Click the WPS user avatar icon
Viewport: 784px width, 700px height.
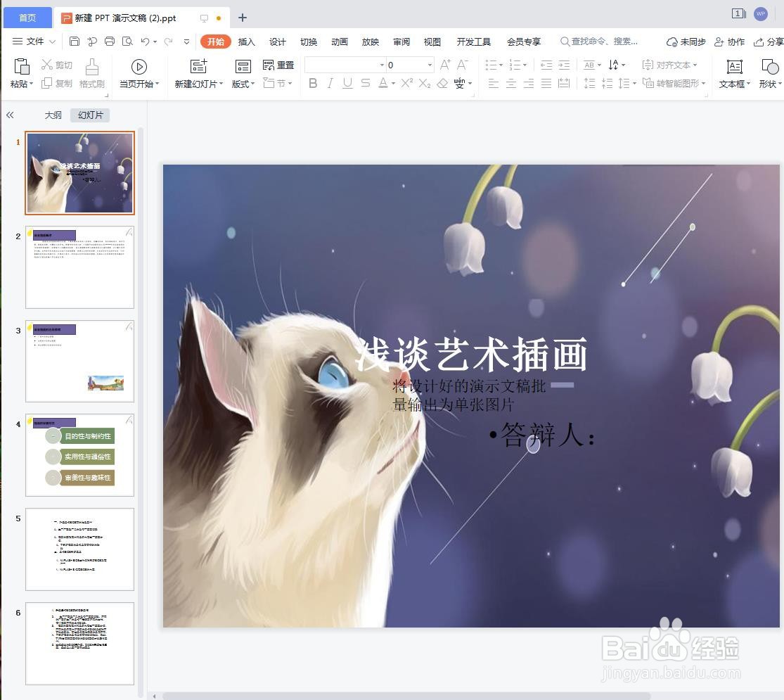coord(761,14)
